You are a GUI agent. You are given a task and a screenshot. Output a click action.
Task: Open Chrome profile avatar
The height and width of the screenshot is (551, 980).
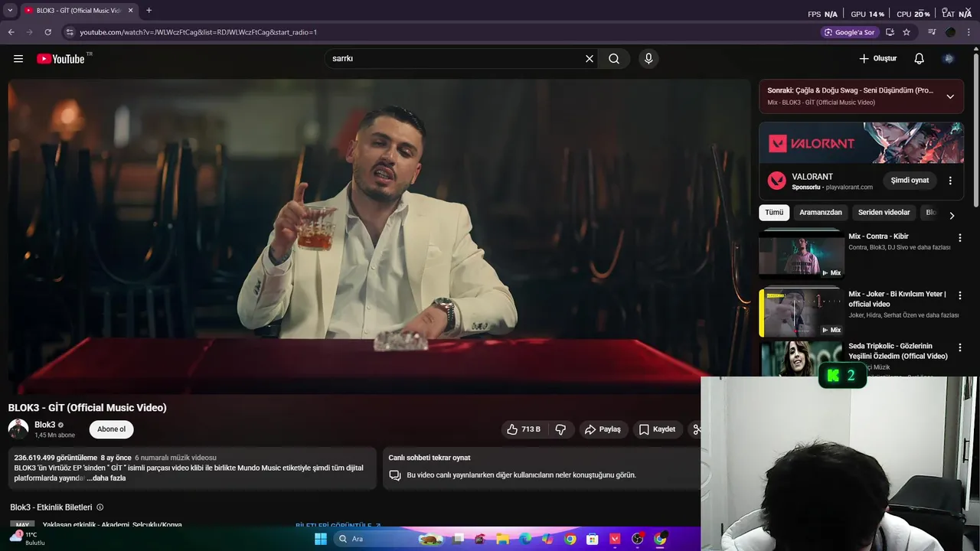click(x=951, y=32)
